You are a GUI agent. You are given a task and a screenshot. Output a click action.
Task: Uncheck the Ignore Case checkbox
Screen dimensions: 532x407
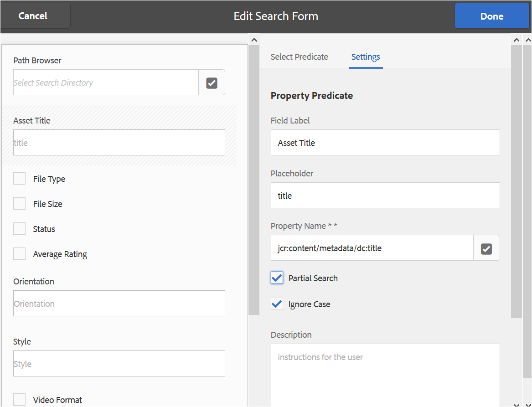pyautogui.click(x=277, y=304)
